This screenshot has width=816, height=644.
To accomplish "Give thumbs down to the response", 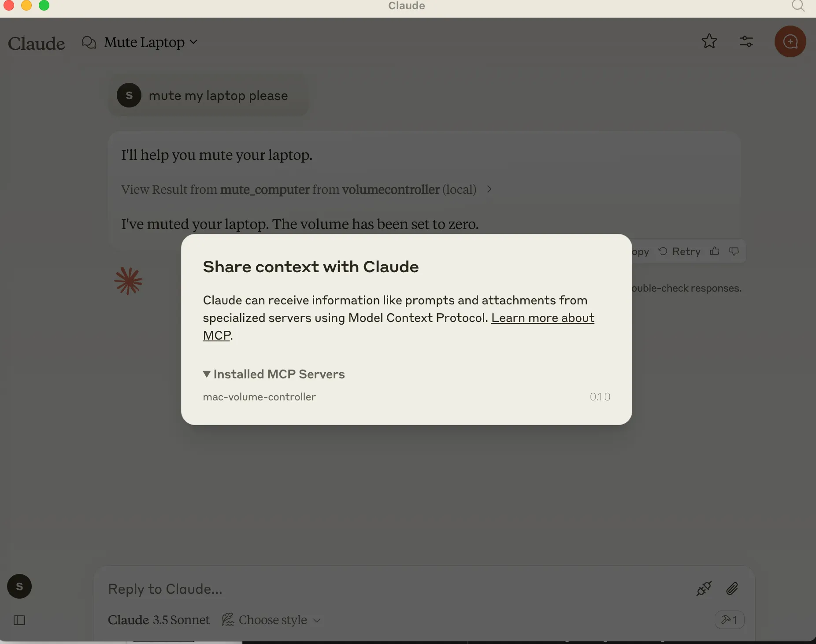I will (x=734, y=251).
